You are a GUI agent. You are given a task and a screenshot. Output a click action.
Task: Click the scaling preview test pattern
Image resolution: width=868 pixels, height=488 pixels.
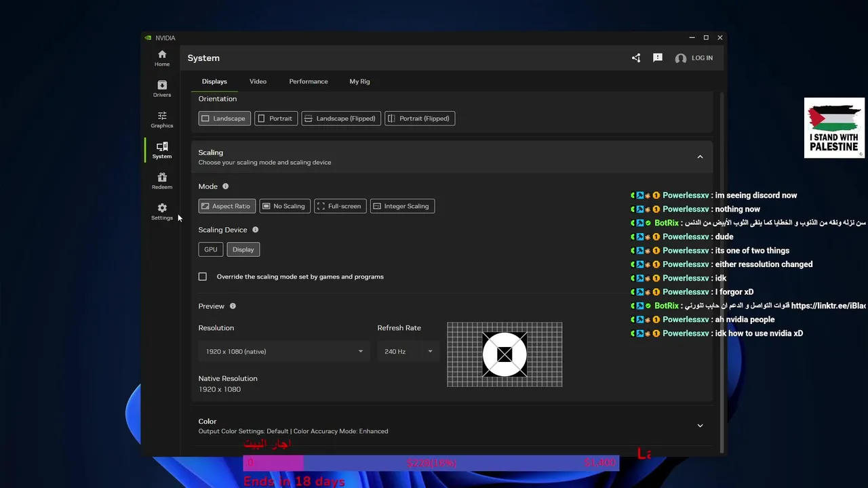point(505,354)
